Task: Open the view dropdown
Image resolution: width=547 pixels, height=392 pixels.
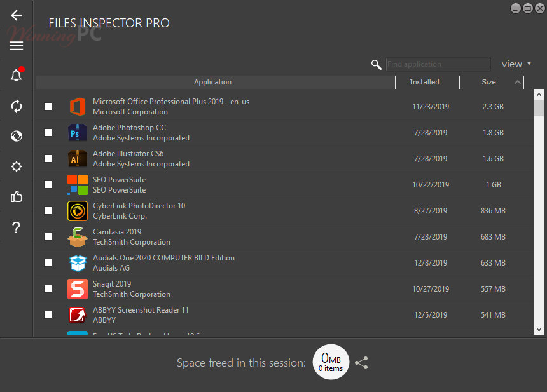Action: pyautogui.click(x=516, y=64)
